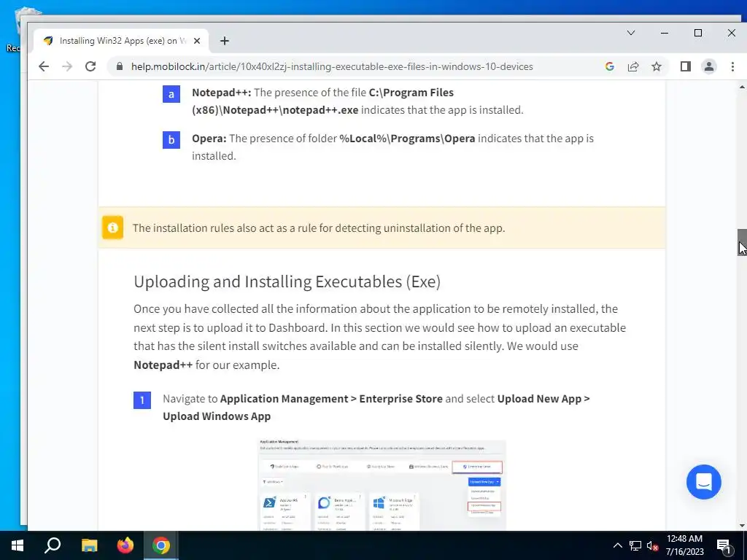Click the scrollbar down arrow
Viewport: 747px width, 560px height.
point(742,526)
